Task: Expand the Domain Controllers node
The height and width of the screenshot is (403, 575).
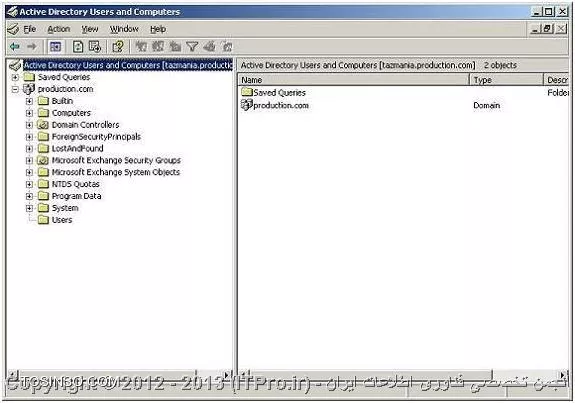Action: tap(29, 125)
